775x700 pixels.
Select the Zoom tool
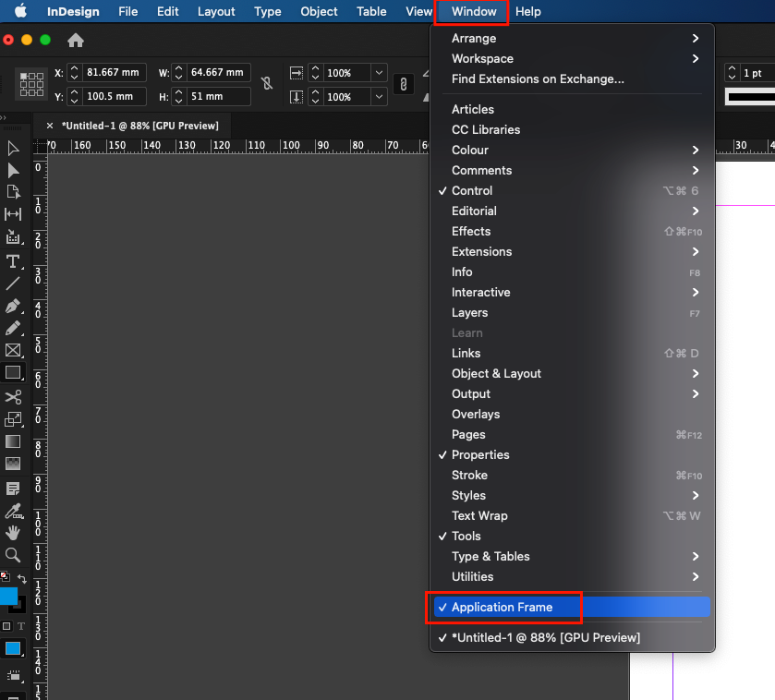[13, 554]
